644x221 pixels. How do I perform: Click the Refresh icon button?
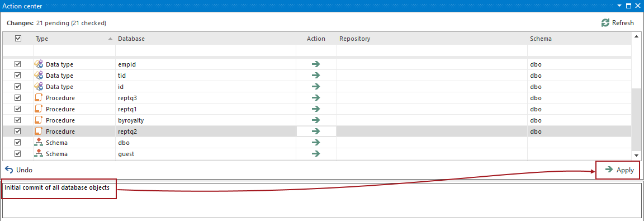tap(617, 23)
